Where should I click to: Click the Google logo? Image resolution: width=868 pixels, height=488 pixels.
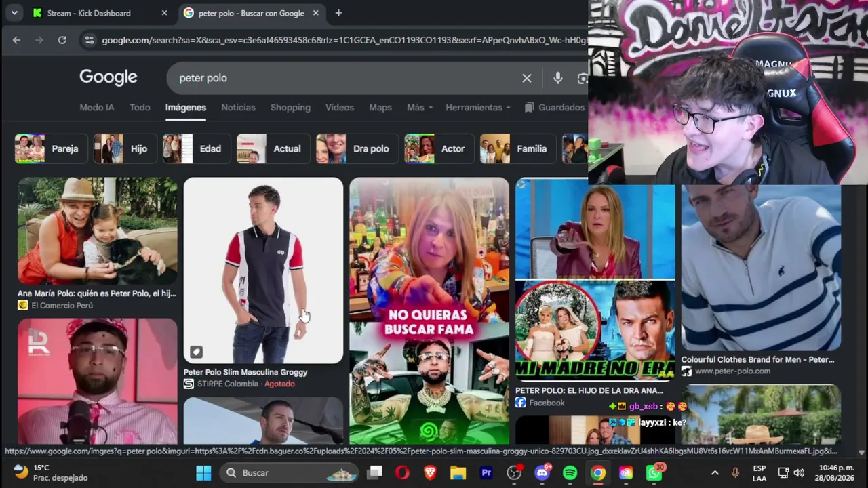[x=108, y=77]
